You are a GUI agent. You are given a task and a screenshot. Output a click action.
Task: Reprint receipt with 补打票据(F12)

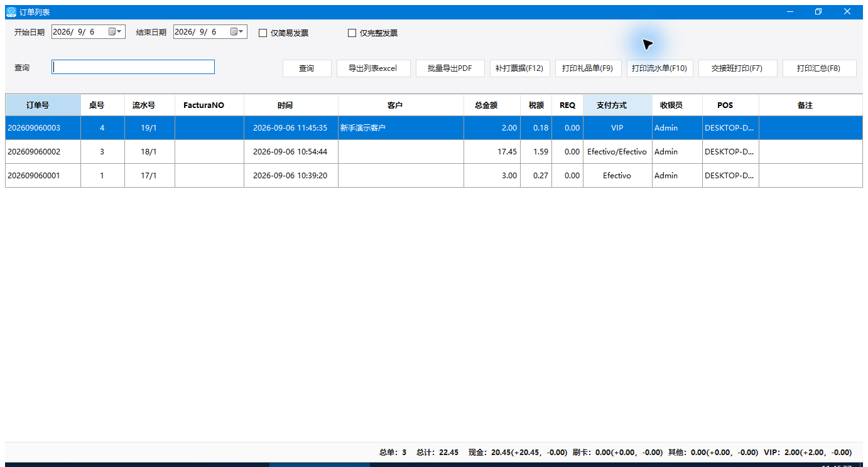tap(519, 68)
